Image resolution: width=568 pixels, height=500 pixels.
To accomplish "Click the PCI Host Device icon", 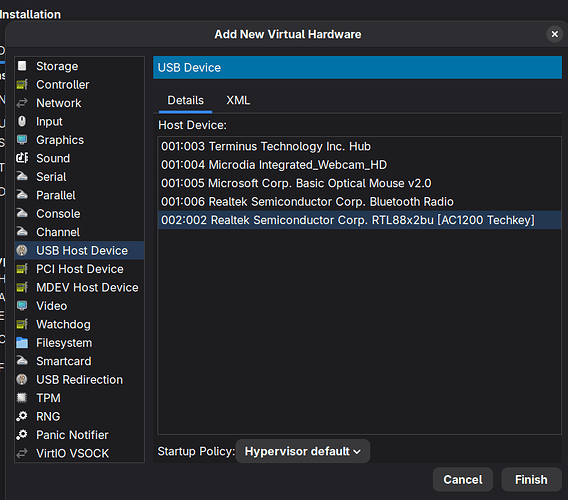I will coord(22,269).
